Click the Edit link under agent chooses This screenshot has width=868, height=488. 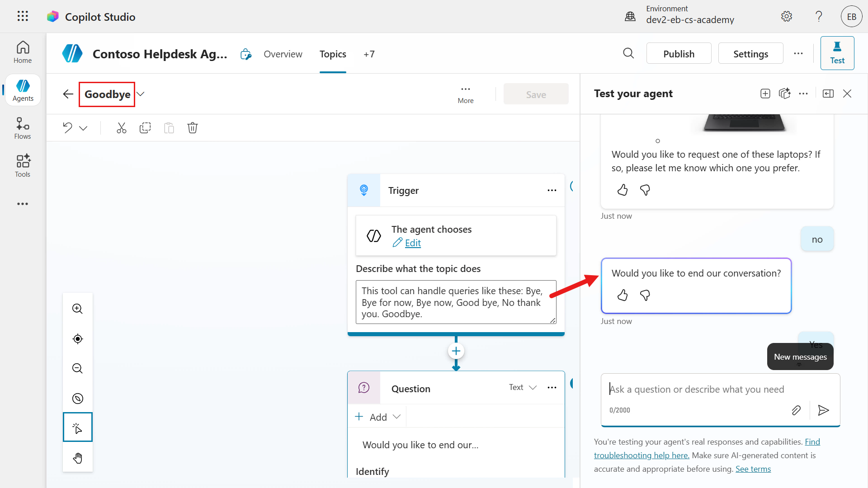point(412,243)
